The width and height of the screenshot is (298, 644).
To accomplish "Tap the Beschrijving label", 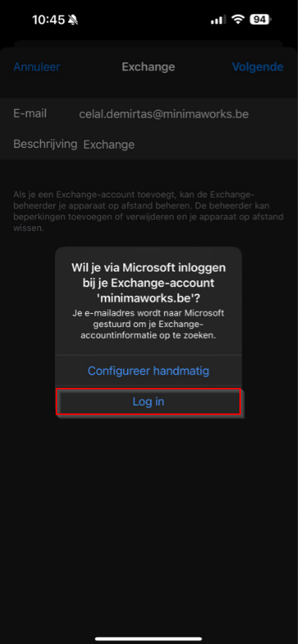I will tap(45, 143).
